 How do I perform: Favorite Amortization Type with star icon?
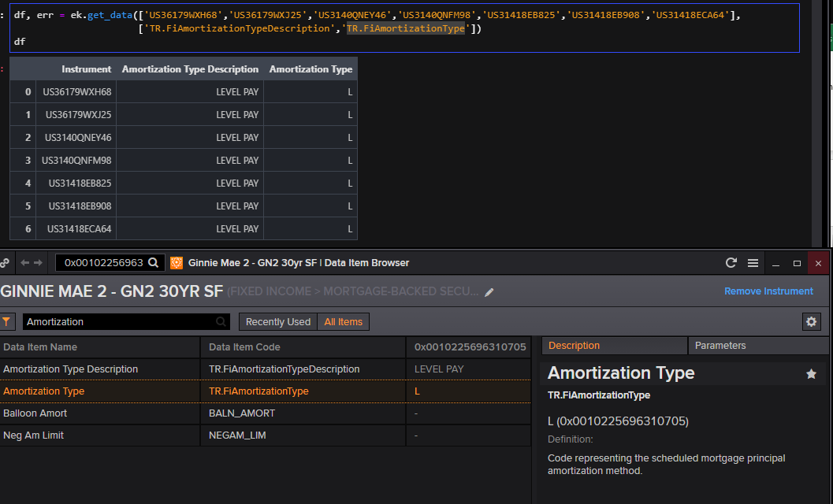click(811, 374)
